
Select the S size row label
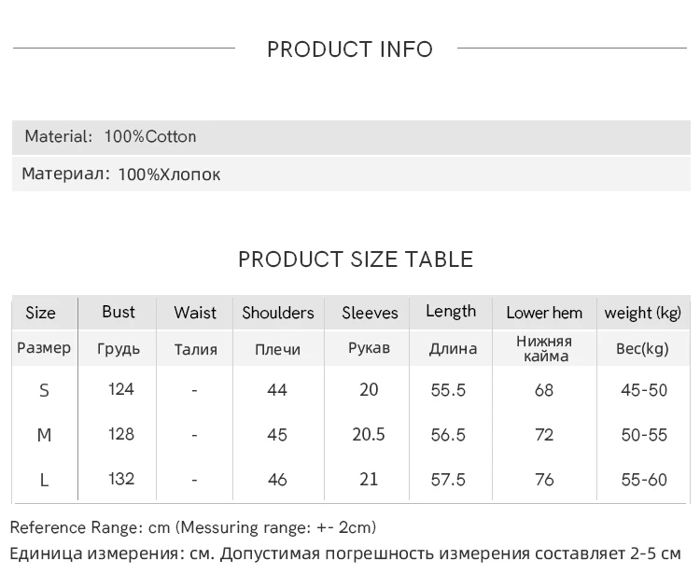tap(44, 390)
